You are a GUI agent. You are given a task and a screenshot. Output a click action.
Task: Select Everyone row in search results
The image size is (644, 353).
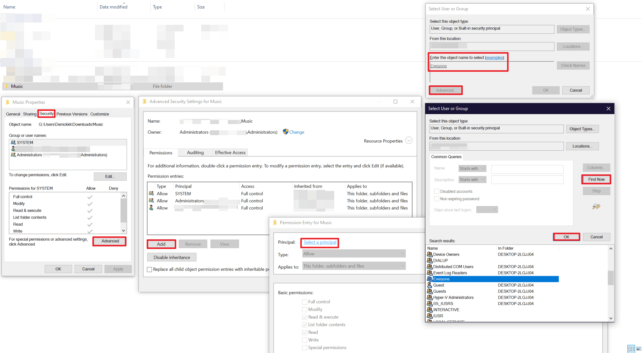pos(493,279)
